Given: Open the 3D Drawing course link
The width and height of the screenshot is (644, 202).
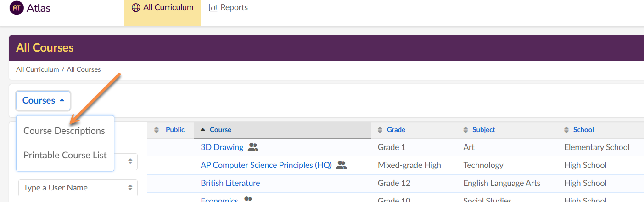Looking at the screenshot, I should click(x=222, y=147).
